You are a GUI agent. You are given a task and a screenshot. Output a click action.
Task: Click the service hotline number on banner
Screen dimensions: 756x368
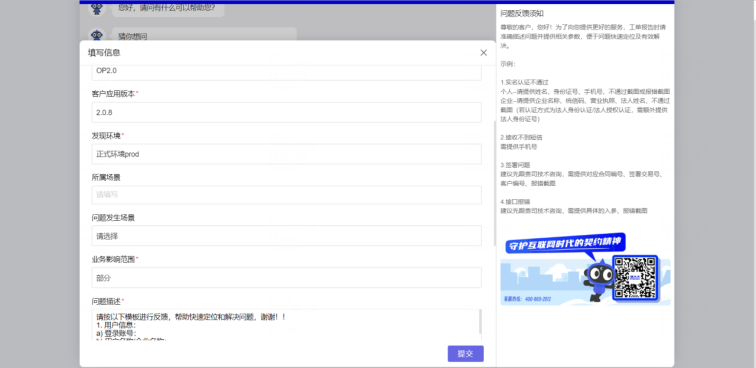[x=538, y=299]
